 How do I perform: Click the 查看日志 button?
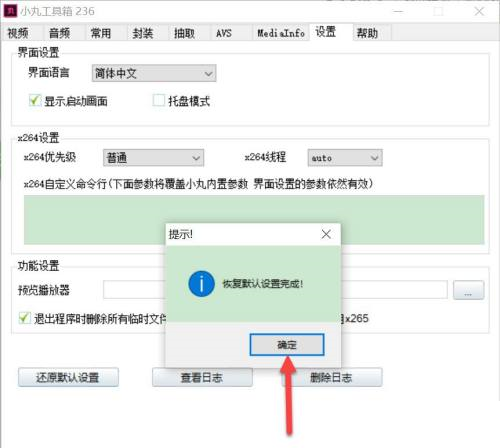point(202,377)
